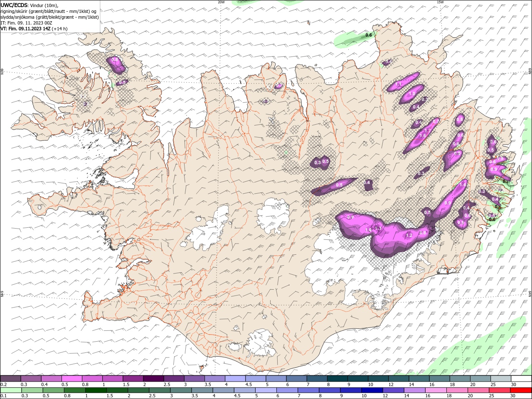Select the 'rigning/skúrir (grænt/blátt/rautt' header line

(49, 11)
